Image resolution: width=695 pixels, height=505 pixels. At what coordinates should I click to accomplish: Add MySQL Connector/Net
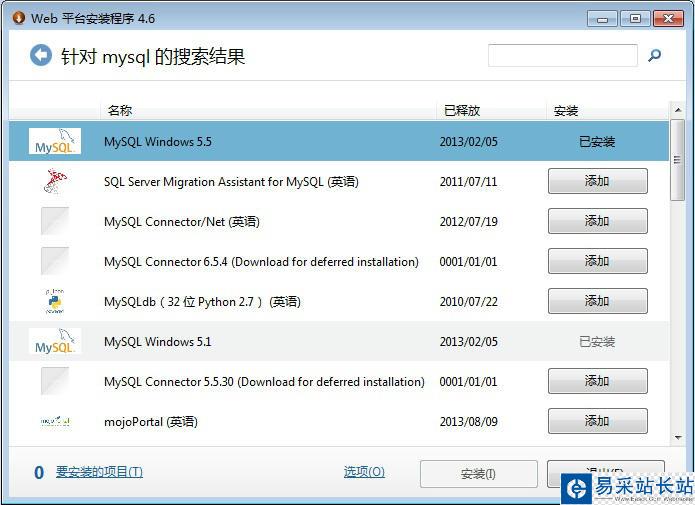(597, 221)
